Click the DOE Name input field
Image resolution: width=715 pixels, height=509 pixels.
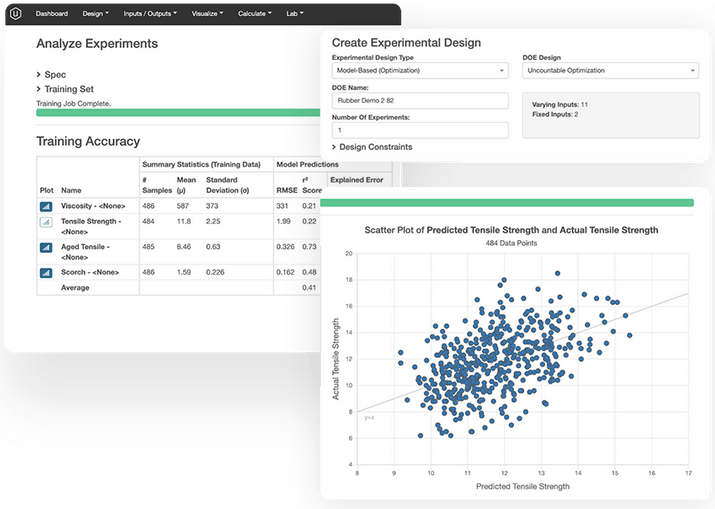point(420,100)
